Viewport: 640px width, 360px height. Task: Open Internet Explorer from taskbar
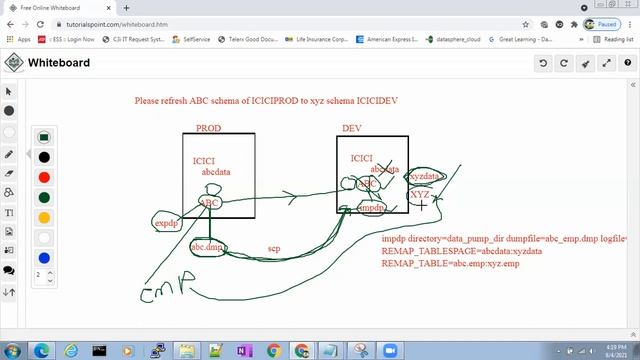(71, 351)
